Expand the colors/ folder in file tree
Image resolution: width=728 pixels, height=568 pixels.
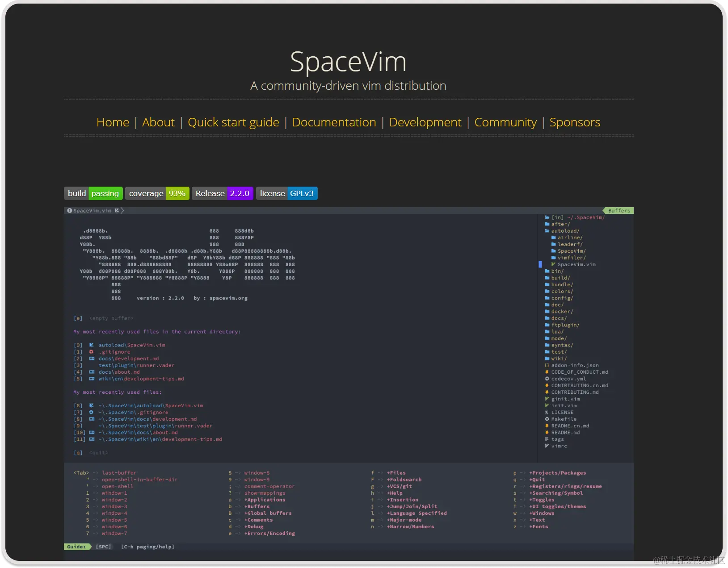coord(559,291)
